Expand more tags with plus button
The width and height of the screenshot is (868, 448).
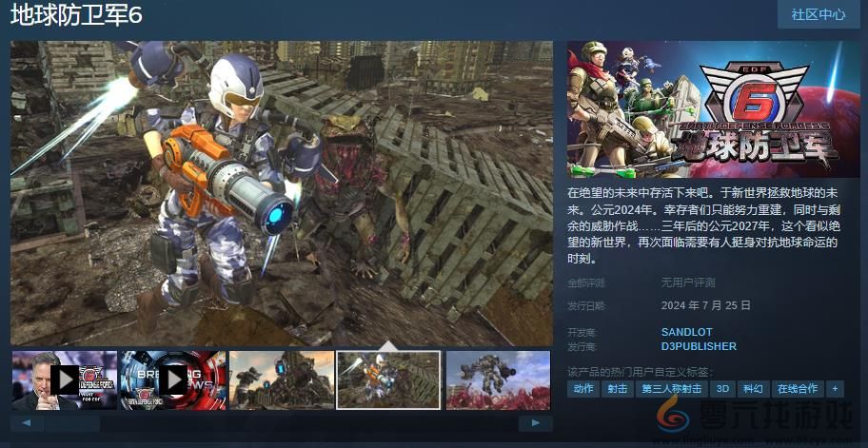(x=835, y=388)
